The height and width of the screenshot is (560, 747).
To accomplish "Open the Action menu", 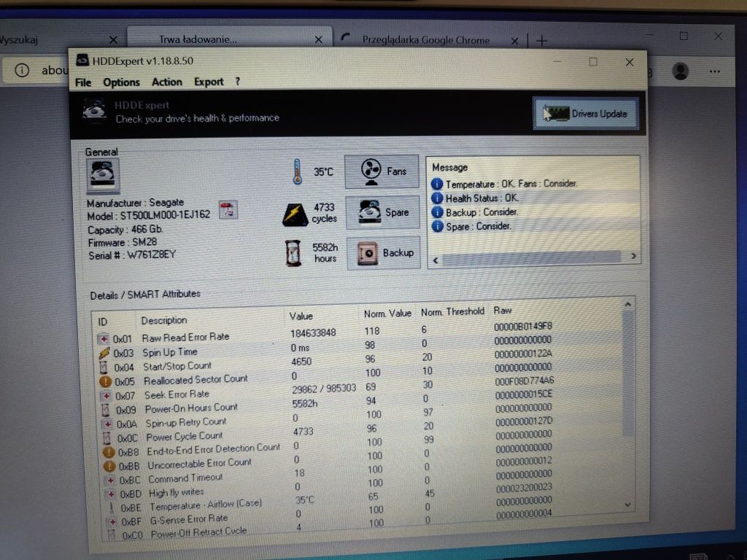I will coord(167,82).
